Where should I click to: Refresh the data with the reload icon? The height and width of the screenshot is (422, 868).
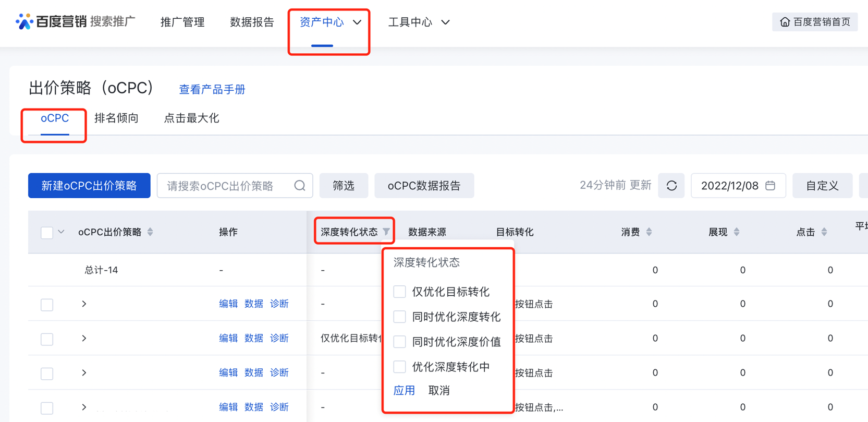671,186
